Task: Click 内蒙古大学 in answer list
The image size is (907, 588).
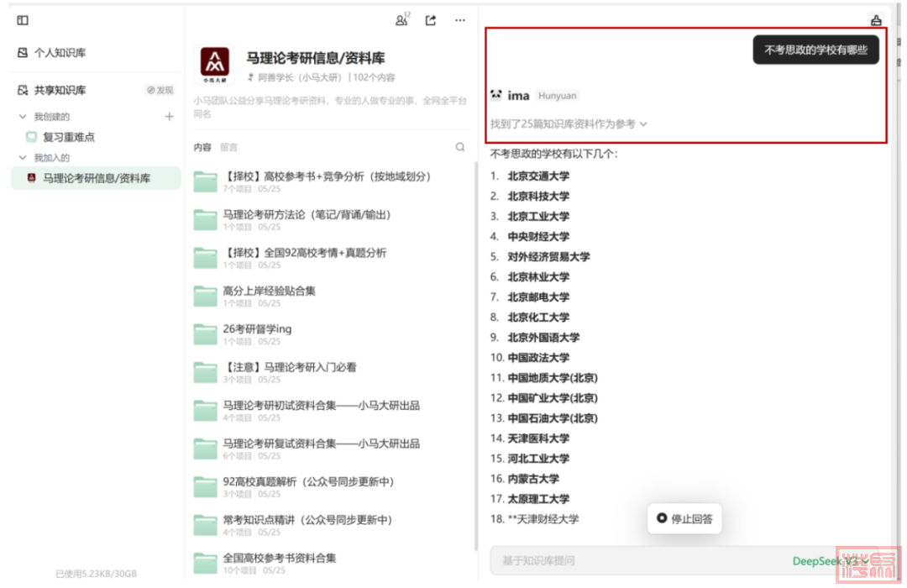Action: pos(533,479)
